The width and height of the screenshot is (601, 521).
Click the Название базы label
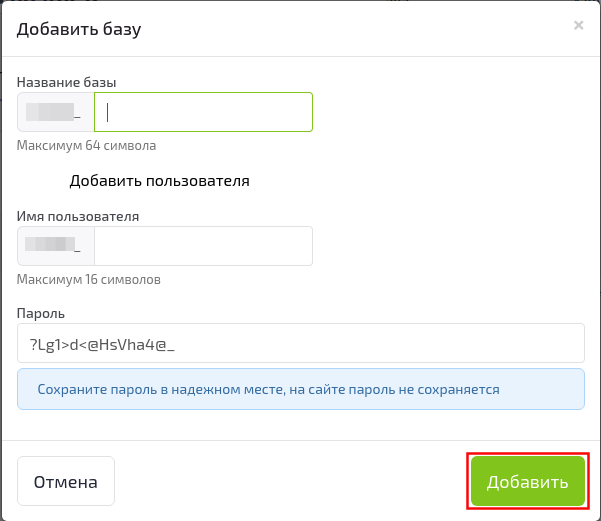point(75,82)
